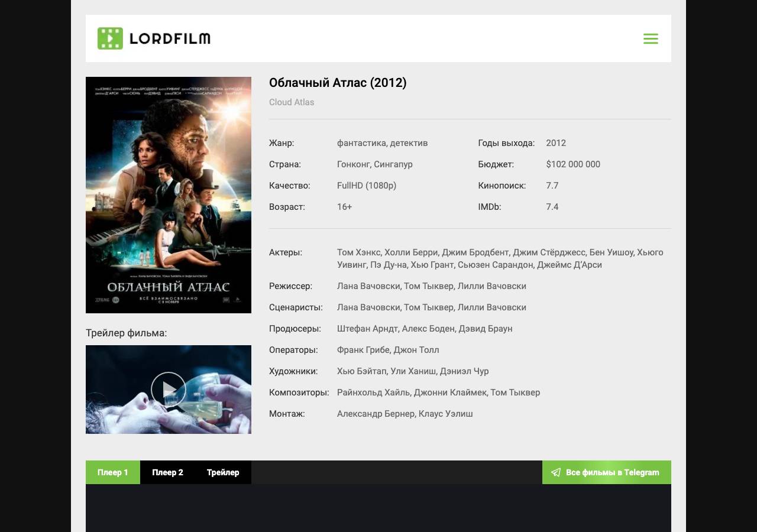The image size is (757, 532).
Task: Click the Cloud Atlas subtitle
Action: [292, 102]
